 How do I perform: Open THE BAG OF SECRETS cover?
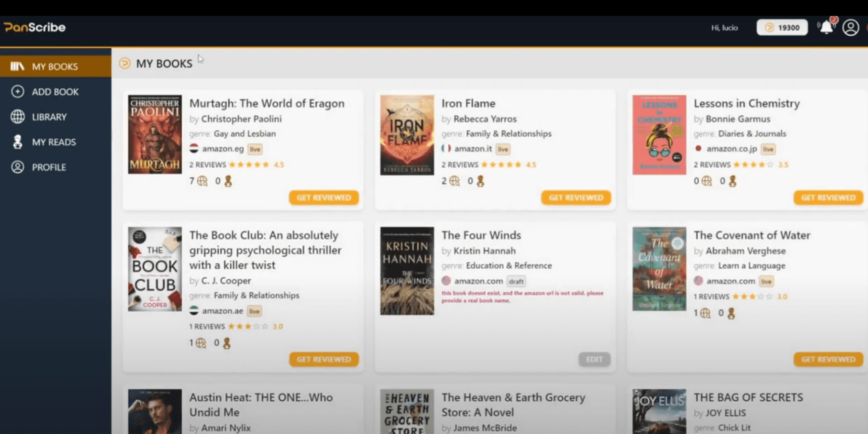click(659, 411)
